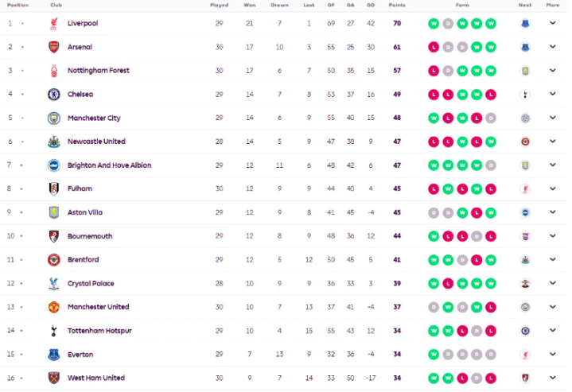Viewport: 572px width, 392px height.
Task: Click Everton's only W form result
Action: point(434,355)
